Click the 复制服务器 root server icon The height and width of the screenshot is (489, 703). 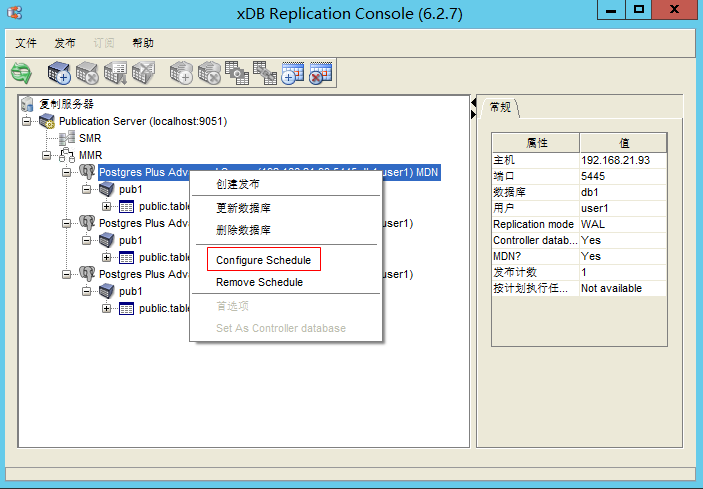27,104
